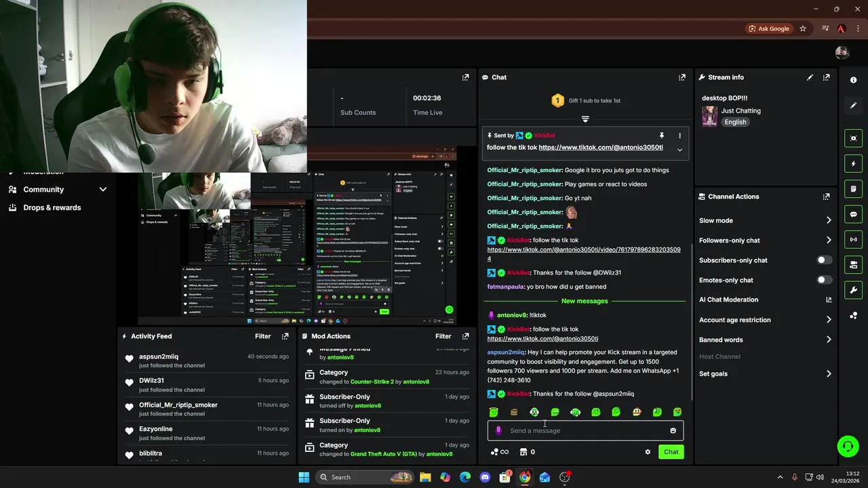Viewport: 868px width, 488px height.
Task: Click in the Send a message field
Action: pyautogui.click(x=585, y=430)
